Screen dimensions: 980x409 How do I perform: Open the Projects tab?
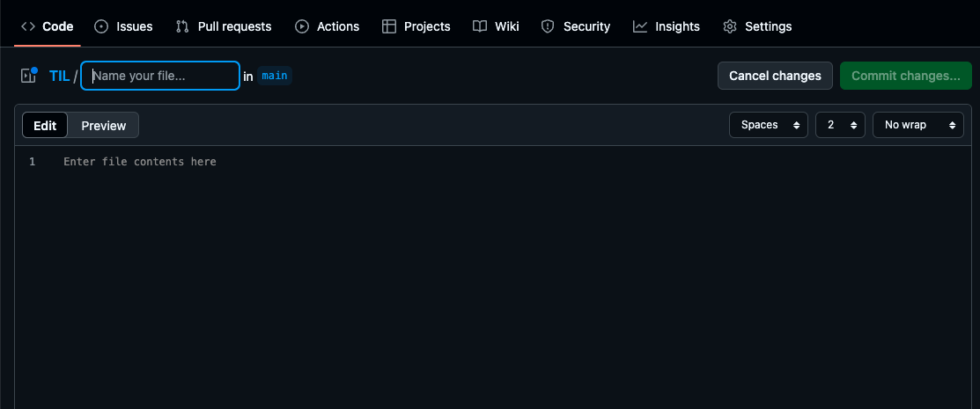pos(416,26)
